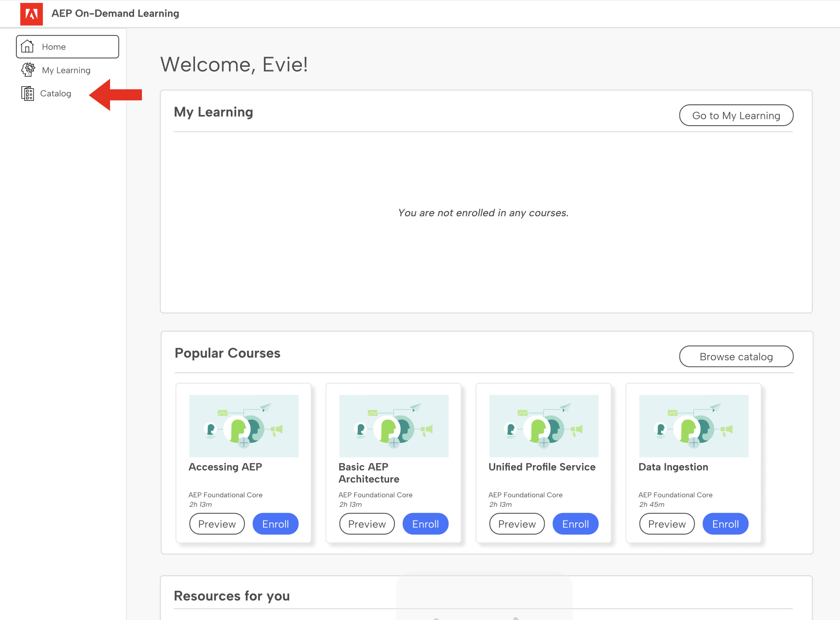This screenshot has height=620, width=840.
Task: Click AEP Foundational Core under Accessing AEP
Action: pos(225,495)
